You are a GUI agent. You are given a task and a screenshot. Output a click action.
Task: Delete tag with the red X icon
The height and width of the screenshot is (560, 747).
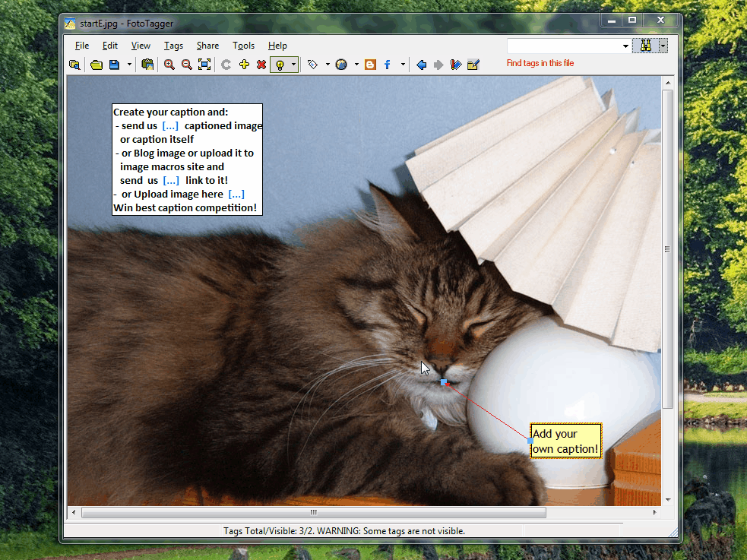(x=261, y=65)
